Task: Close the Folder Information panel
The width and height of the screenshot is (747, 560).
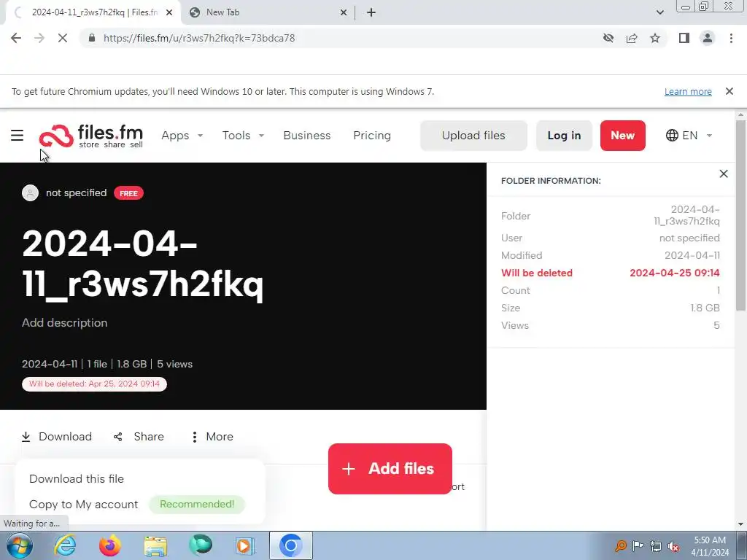Action: (x=724, y=174)
